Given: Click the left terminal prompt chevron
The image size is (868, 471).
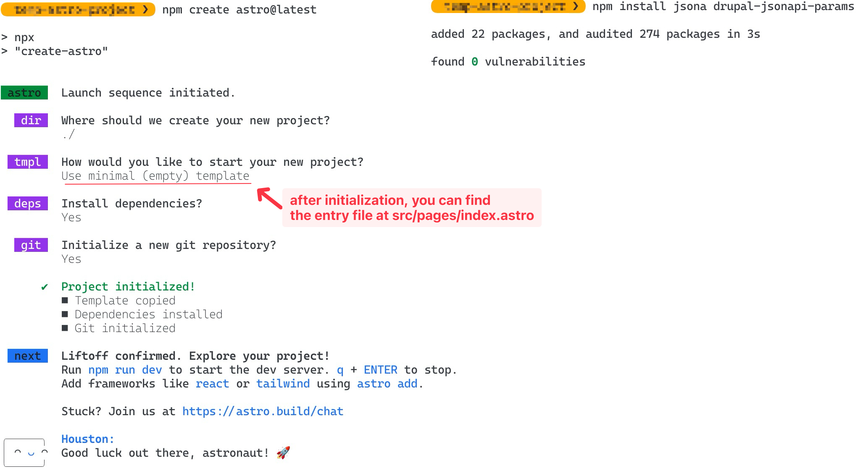Looking at the screenshot, I should click(x=145, y=9).
